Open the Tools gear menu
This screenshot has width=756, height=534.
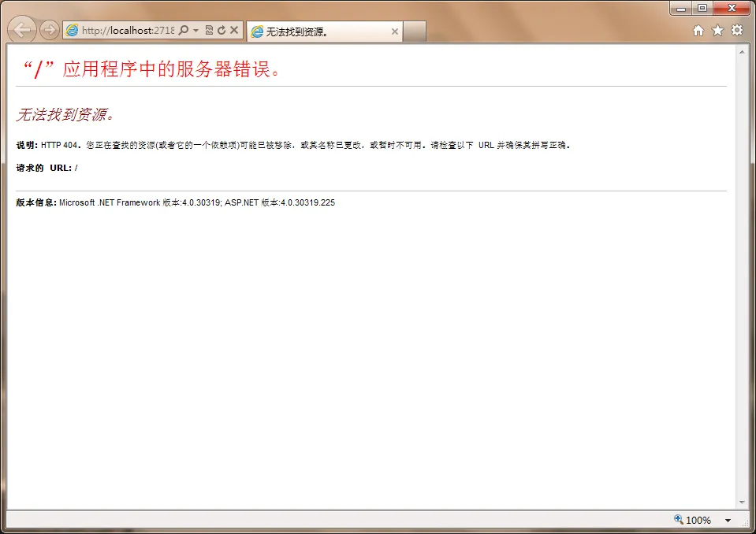(x=737, y=31)
